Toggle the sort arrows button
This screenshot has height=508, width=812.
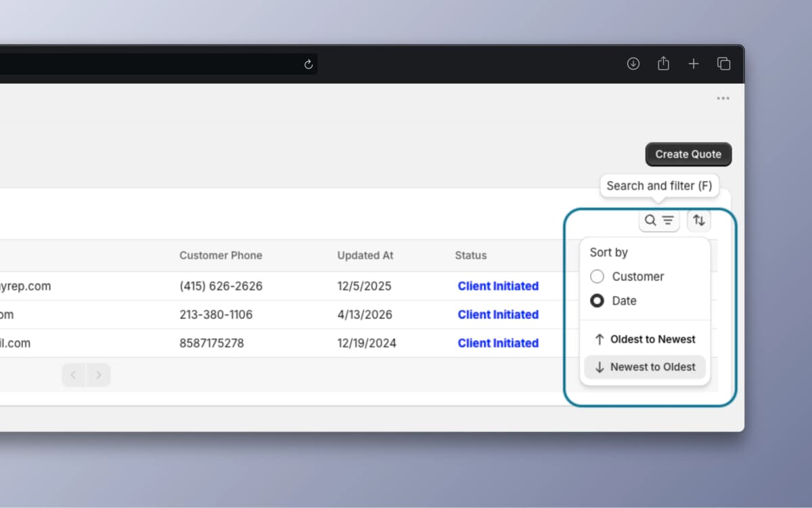coord(699,220)
